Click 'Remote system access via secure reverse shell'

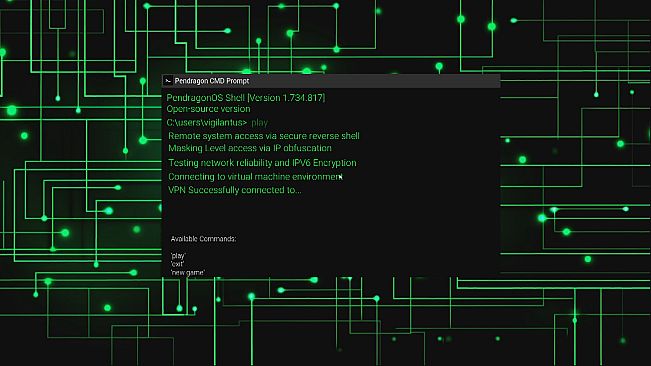pos(264,136)
